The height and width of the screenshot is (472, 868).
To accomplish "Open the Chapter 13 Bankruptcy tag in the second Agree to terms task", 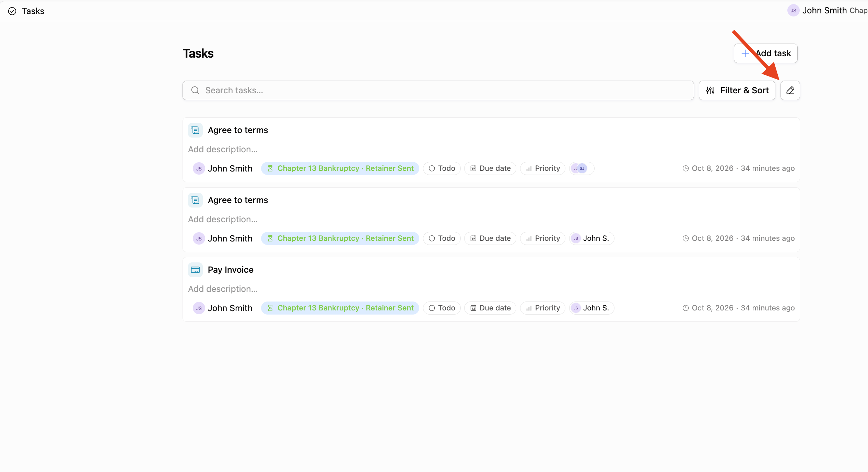I will [340, 238].
